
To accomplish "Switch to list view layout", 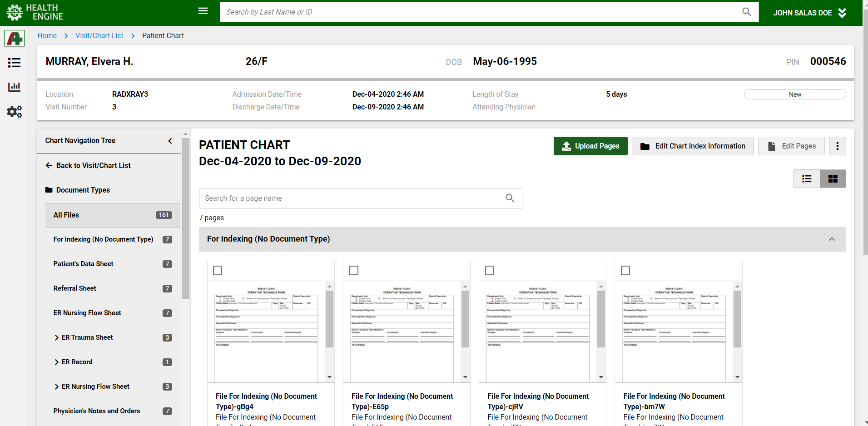I will [807, 179].
